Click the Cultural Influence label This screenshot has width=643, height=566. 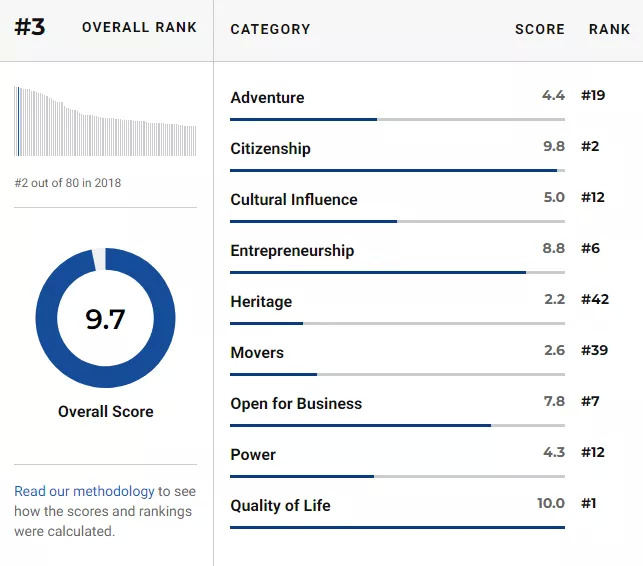point(293,199)
